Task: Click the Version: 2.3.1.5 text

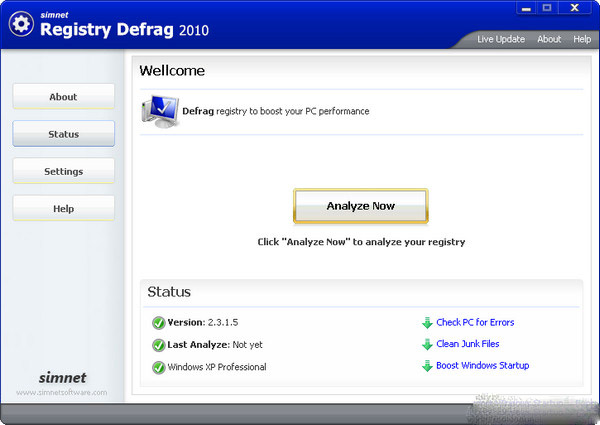Action: tap(203, 322)
